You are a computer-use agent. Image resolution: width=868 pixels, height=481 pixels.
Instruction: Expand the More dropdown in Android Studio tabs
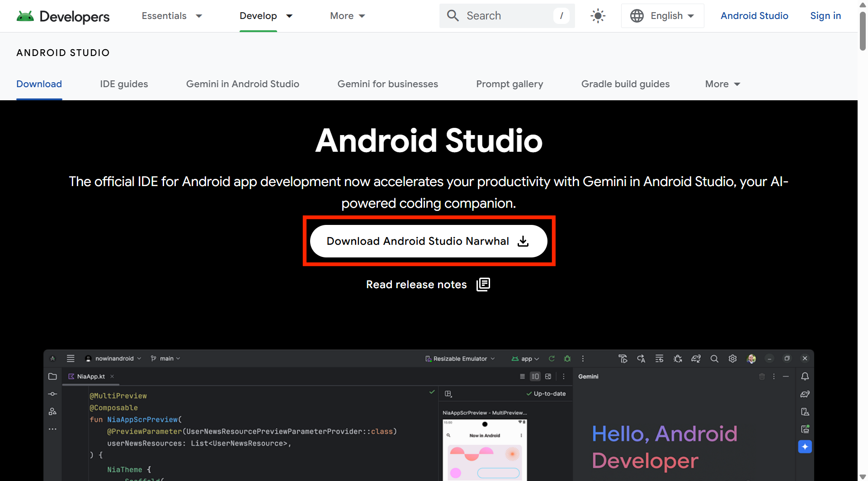(722, 84)
